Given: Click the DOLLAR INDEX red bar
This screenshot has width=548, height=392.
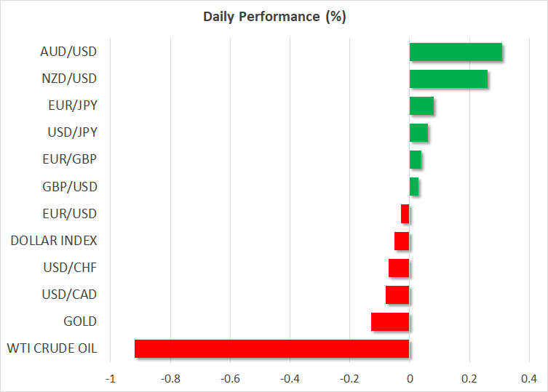Looking at the screenshot, I should (402, 241).
